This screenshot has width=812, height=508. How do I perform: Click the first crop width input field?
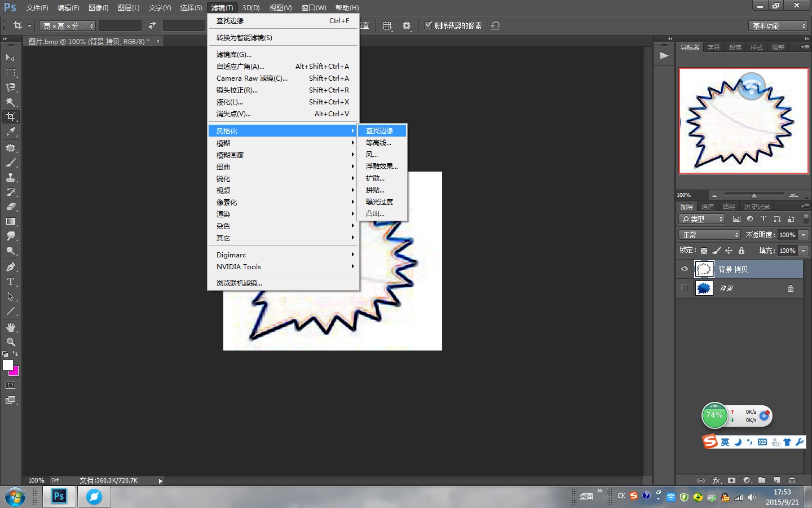click(120, 25)
